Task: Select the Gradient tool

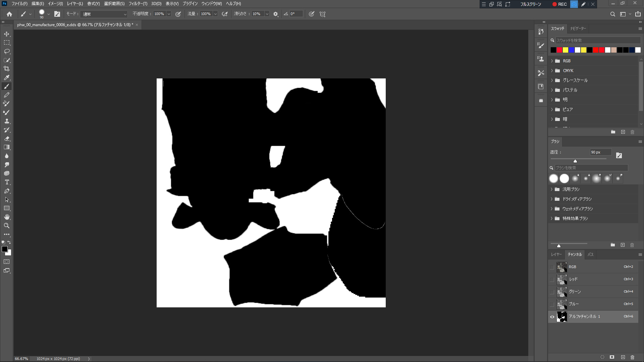Action: (7, 147)
